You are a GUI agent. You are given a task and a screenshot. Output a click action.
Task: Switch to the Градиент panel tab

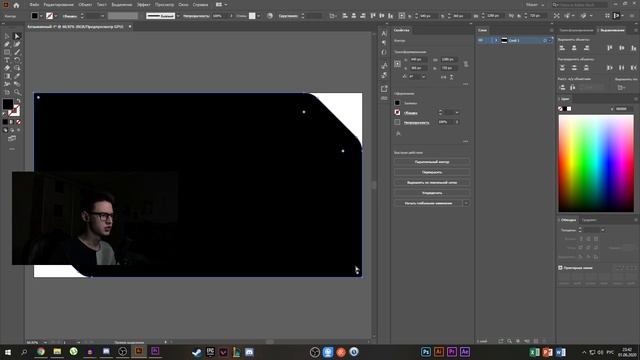pyautogui.click(x=589, y=220)
